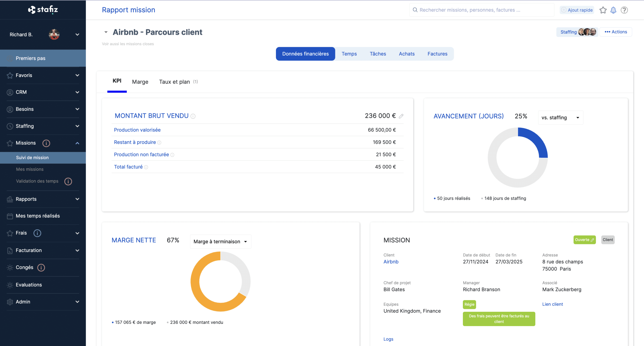Image resolution: width=644 pixels, height=346 pixels.
Task: Open notifications bell icon
Action: click(613, 10)
